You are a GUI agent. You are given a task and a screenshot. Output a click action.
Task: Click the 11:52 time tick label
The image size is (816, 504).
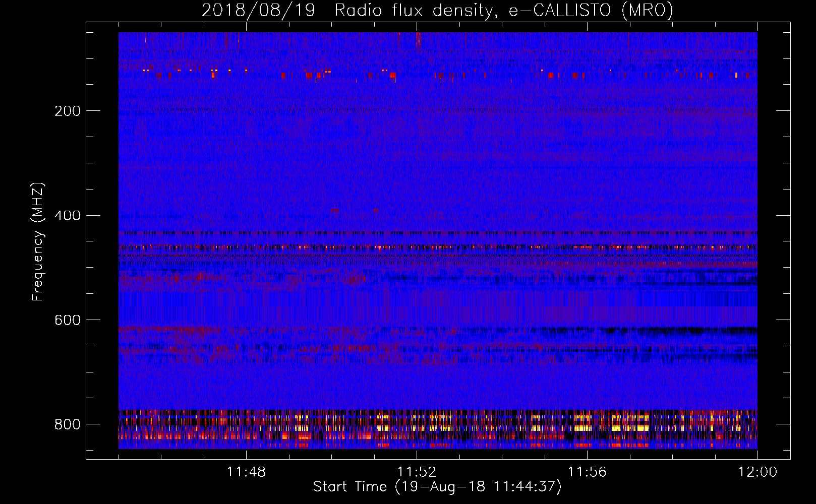click(x=417, y=472)
